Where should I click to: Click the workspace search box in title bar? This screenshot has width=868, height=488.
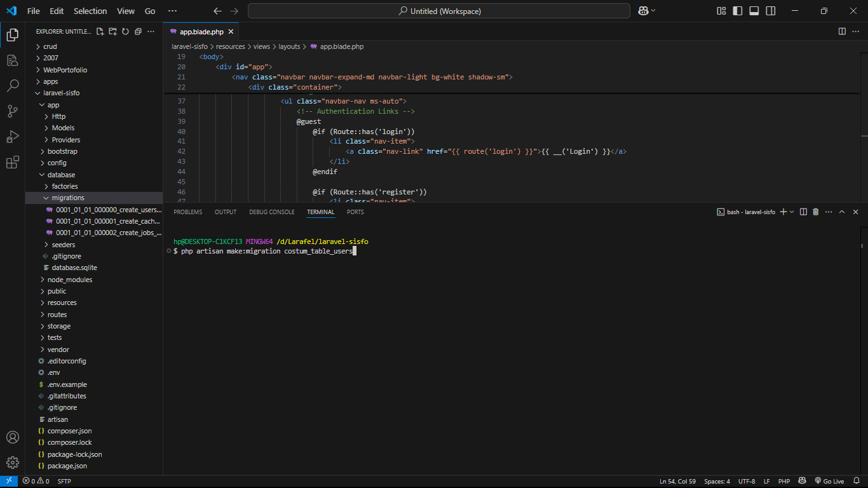(x=438, y=11)
